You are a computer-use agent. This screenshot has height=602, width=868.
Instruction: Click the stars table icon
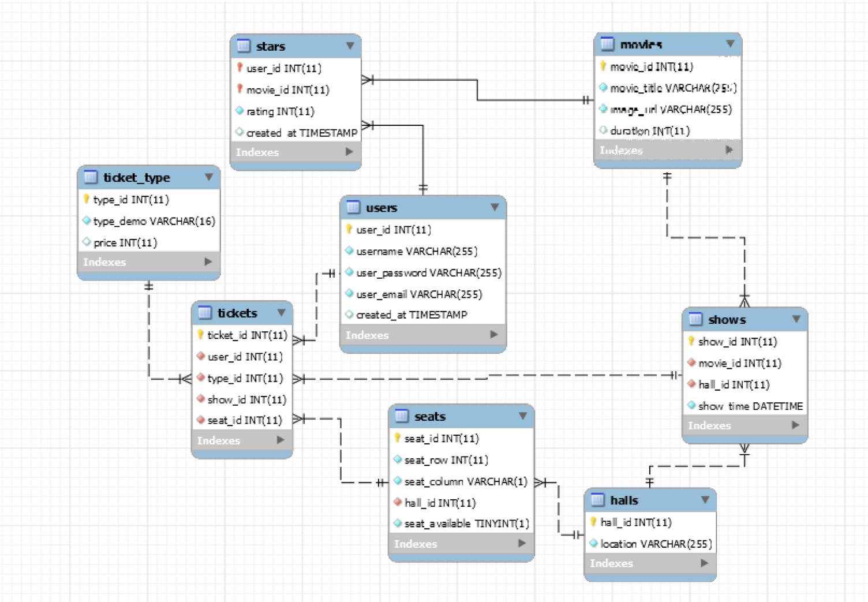click(244, 46)
